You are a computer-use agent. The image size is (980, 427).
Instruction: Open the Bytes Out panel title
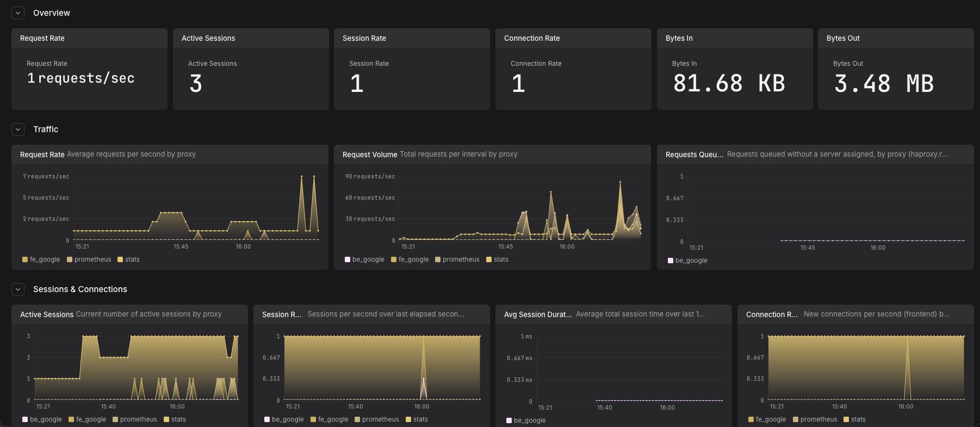click(843, 38)
